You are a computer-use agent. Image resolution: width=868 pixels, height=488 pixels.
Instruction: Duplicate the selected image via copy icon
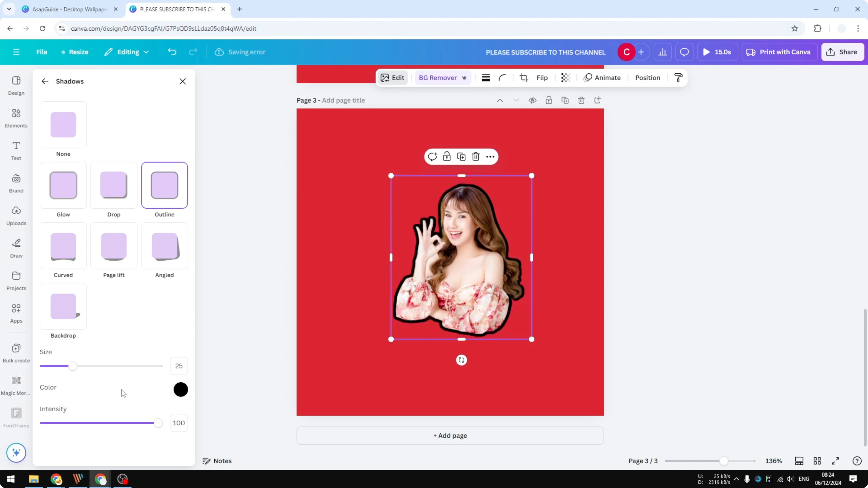tap(461, 156)
